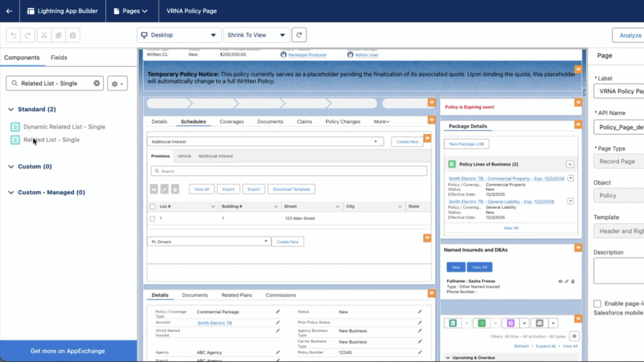Open the Policy Lines of Business dropdown arrow
Viewport: 644px width, 362px height.
click(x=570, y=164)
